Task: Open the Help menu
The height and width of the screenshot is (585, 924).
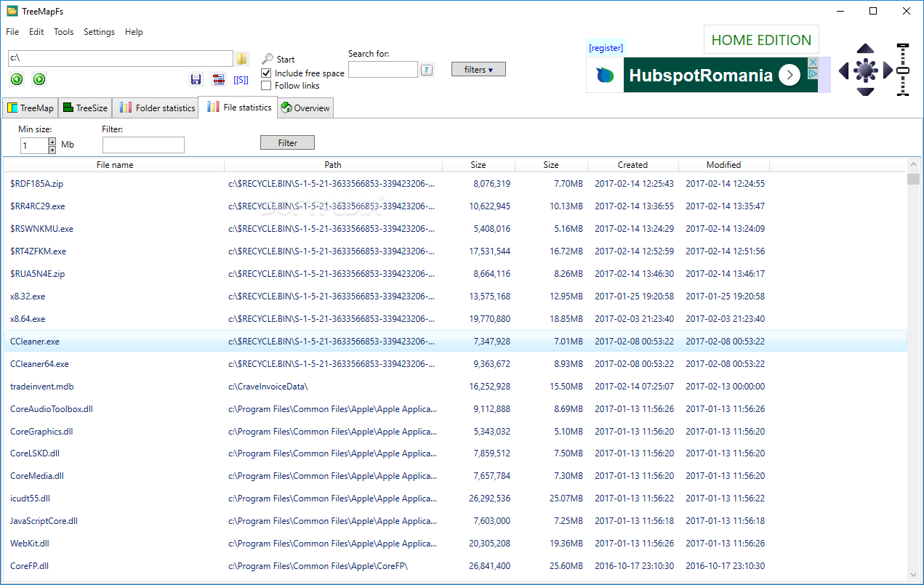Action: (134, 32)
